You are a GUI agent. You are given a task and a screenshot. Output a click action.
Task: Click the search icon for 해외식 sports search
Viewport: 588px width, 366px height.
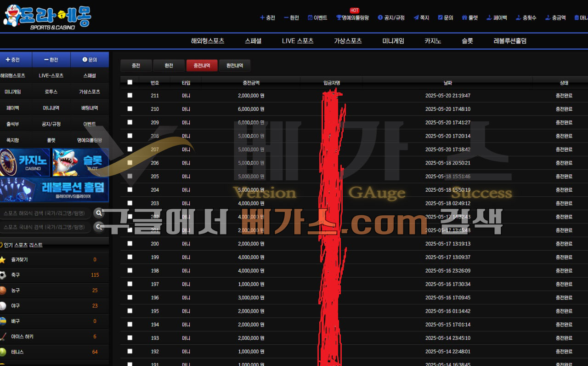(98, 213)
